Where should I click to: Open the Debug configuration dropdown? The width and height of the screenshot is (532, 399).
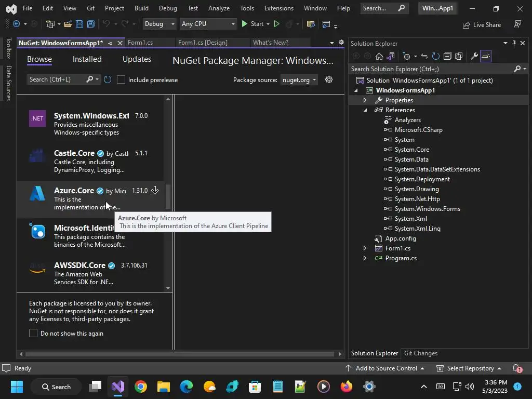coord(159,24)
